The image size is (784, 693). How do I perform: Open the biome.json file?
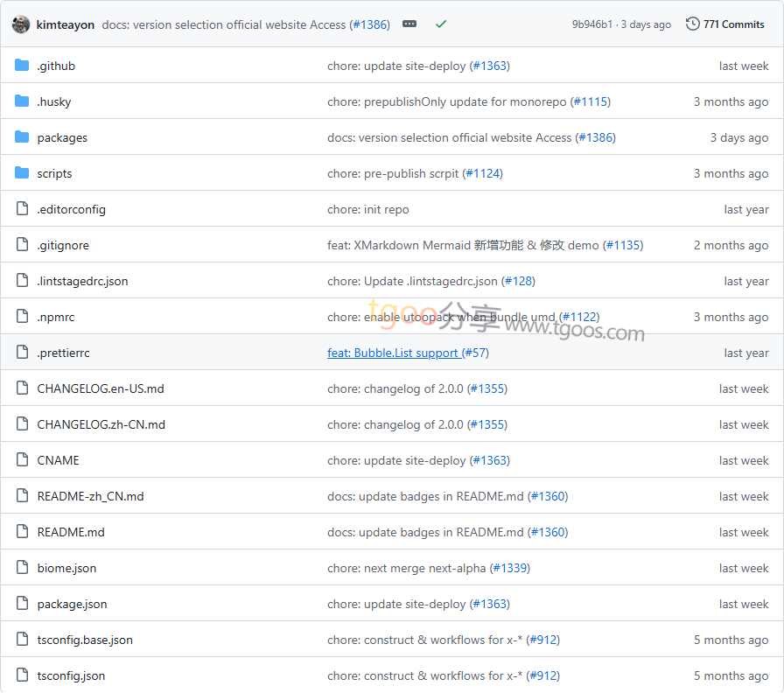point(66,568)
